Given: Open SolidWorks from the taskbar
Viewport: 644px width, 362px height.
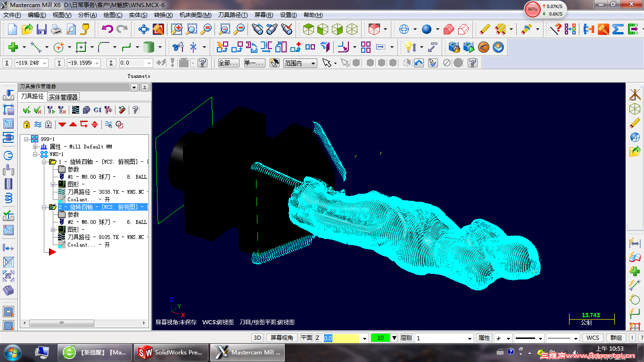Looking at the screenshot, I should [x=170, y=352].
